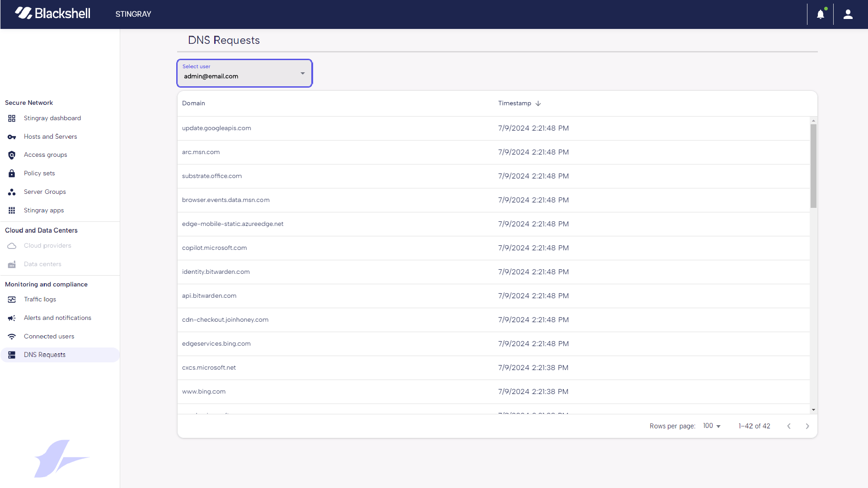Screen dimensions: 868x488
Task: Select DNS Requests sidebar item
Action: coord(44,355)
